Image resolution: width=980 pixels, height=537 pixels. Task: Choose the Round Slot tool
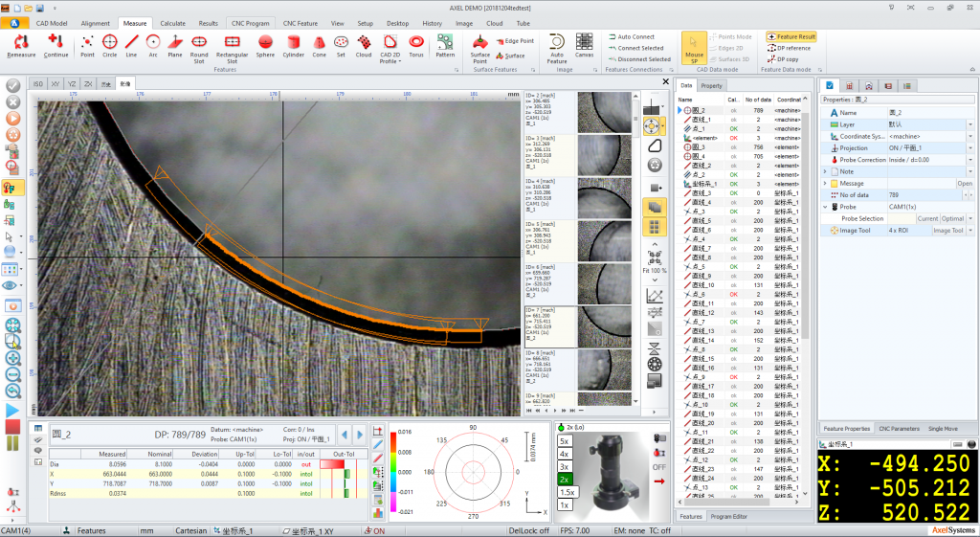point(199,50)
